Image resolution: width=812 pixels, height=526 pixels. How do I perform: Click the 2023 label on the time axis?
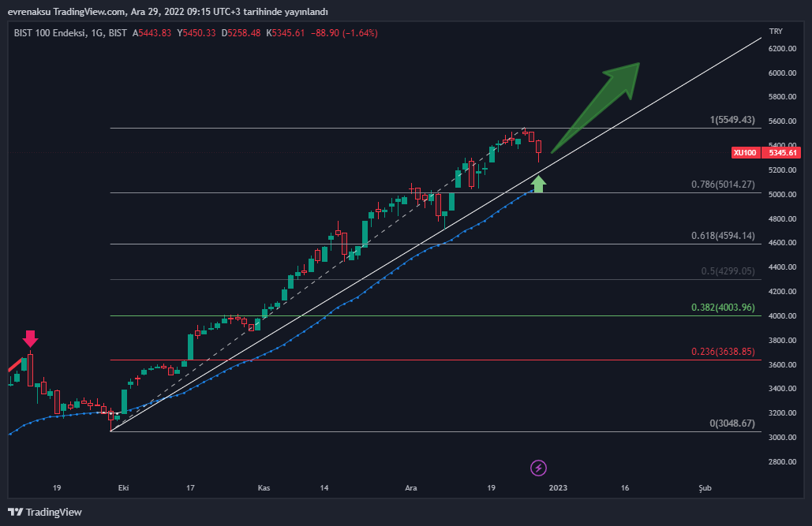pyautogui.click(x=558, y=487)
